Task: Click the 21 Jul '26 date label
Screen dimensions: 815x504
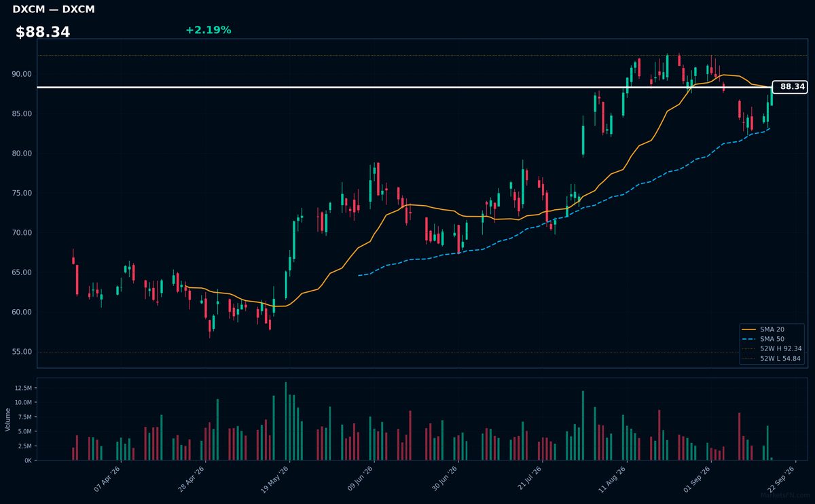Action: [x=528, y=478]
